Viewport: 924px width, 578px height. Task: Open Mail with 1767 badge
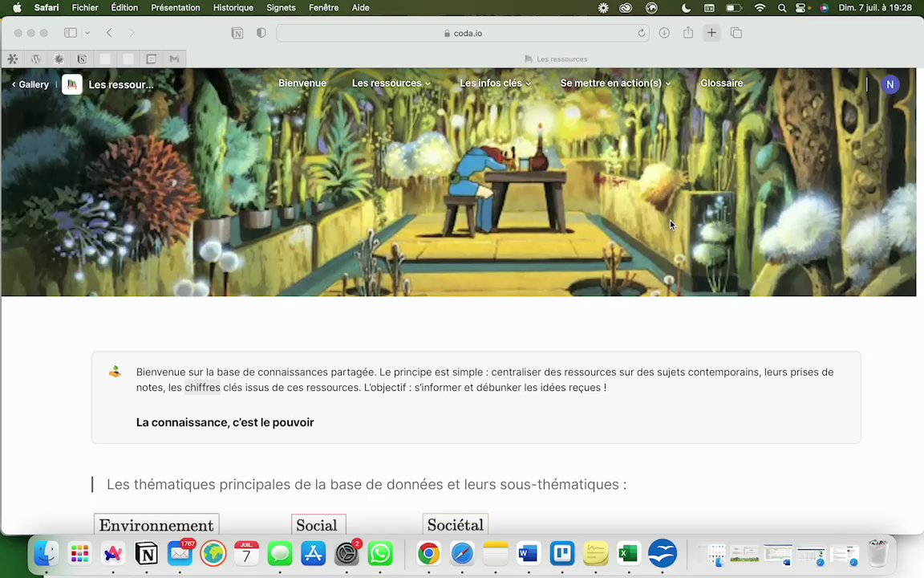click(180, 553)
